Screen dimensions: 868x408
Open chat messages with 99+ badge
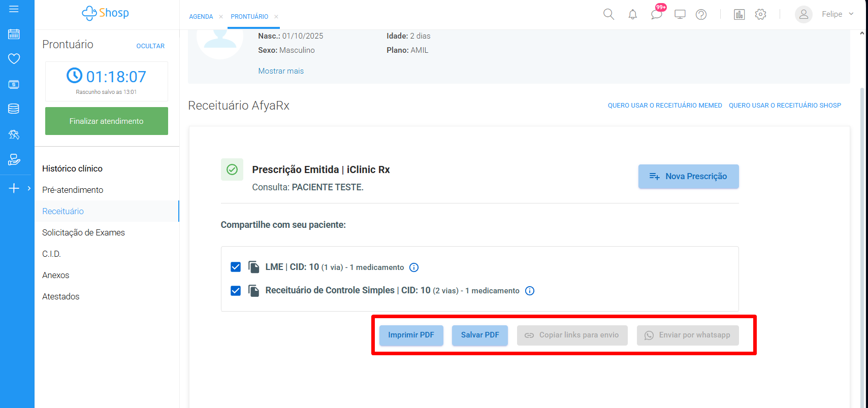pos(656,14)
